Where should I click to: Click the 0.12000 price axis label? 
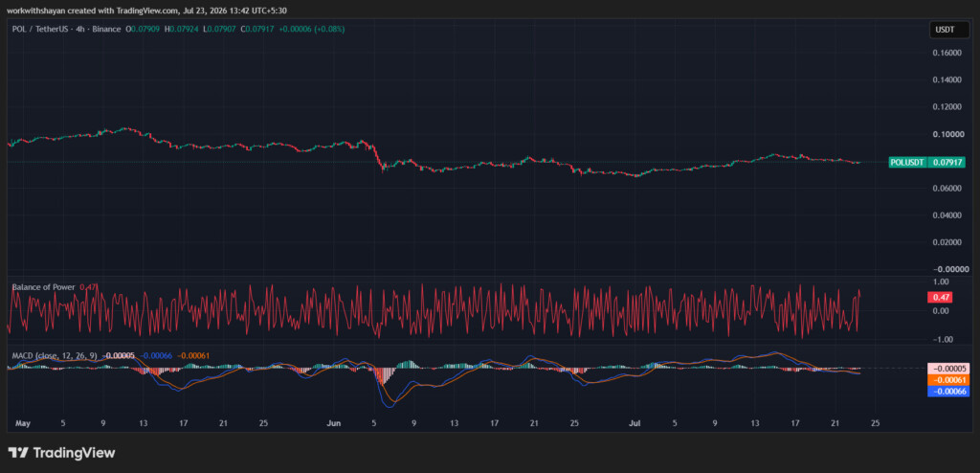(947, 107)
